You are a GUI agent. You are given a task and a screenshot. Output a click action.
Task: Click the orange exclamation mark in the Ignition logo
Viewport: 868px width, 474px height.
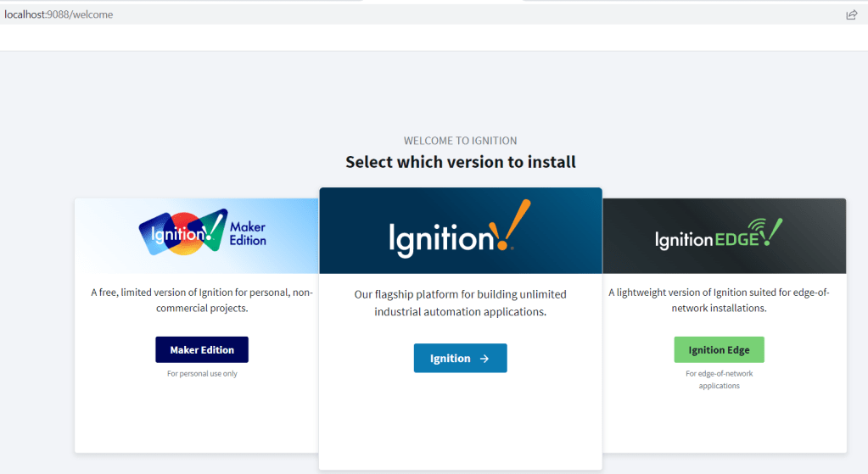(514, 225)
